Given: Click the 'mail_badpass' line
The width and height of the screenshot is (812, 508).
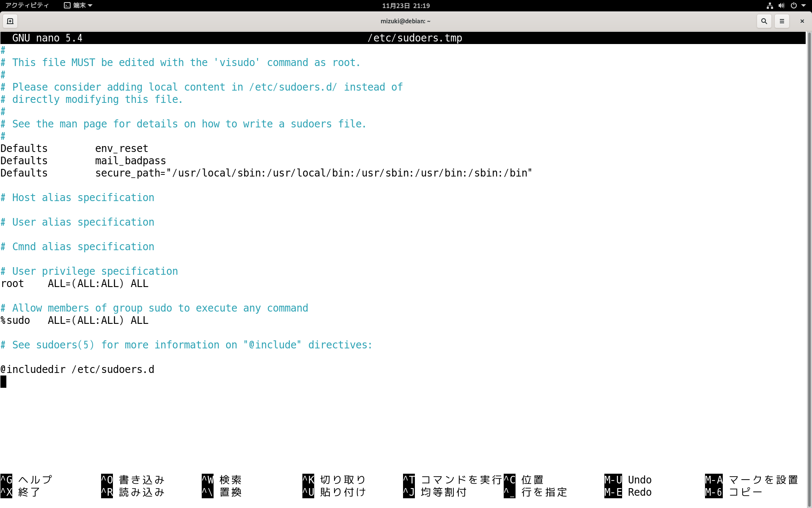Looking at the screenshot, I should pyautogui.click(x=83, y=161).
